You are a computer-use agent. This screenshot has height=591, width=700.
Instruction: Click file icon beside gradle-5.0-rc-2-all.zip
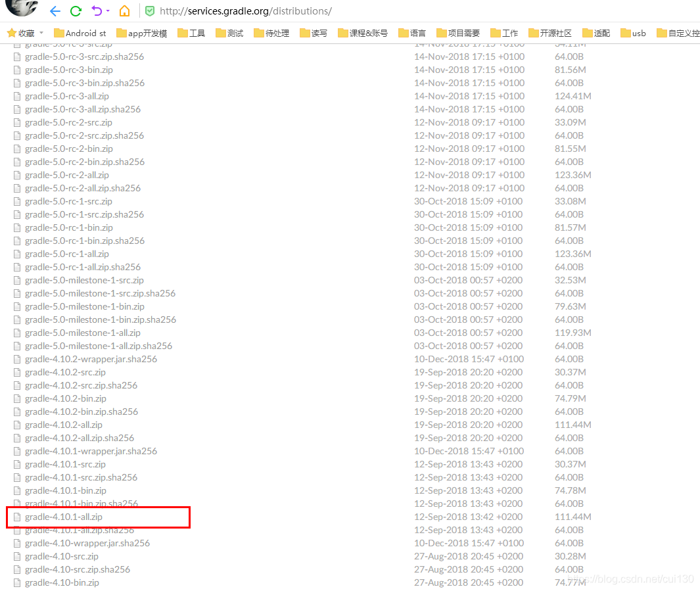tap(17, 176)
